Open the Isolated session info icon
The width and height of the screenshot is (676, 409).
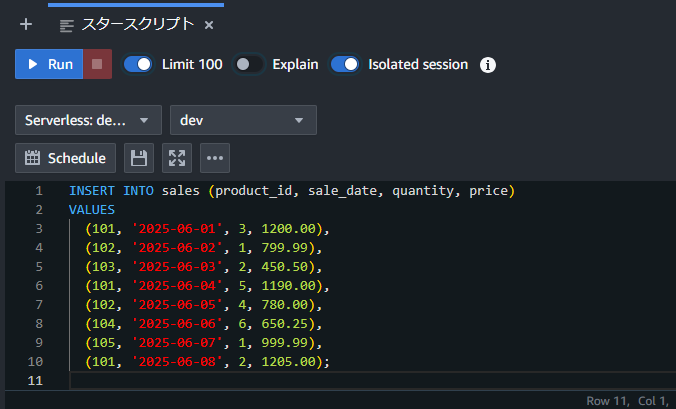click(x=488, y=65)
